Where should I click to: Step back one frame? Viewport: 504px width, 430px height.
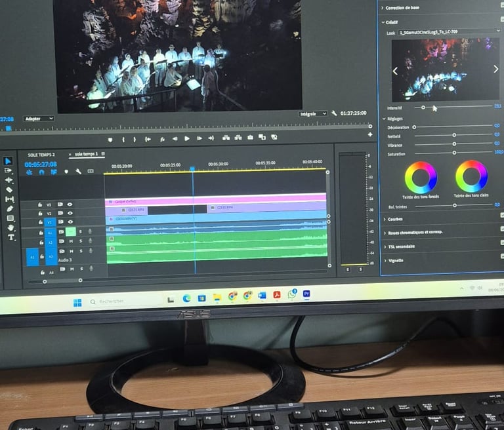(x=175, y=139)
